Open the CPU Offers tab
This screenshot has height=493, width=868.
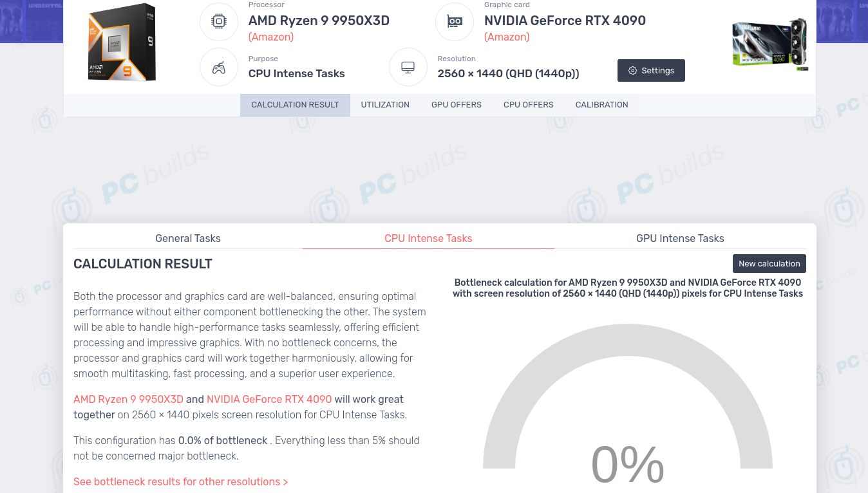coord(529,105)
